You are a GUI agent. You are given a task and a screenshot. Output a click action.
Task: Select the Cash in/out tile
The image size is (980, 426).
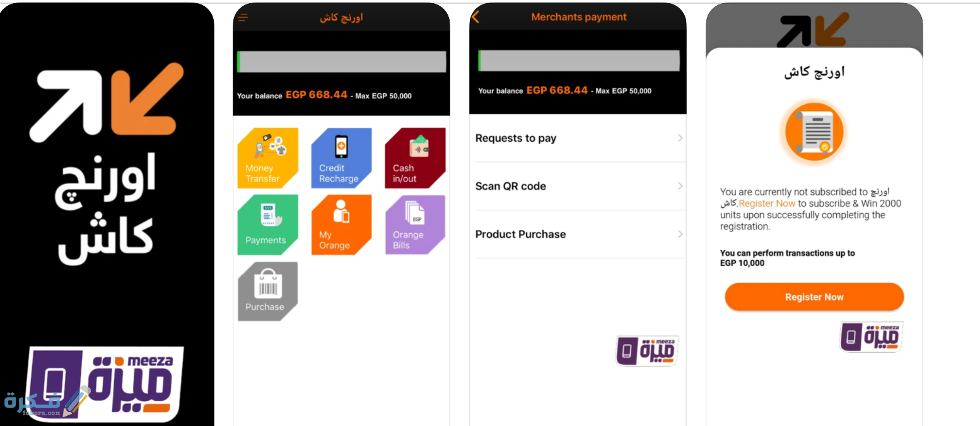pos(415,158)
